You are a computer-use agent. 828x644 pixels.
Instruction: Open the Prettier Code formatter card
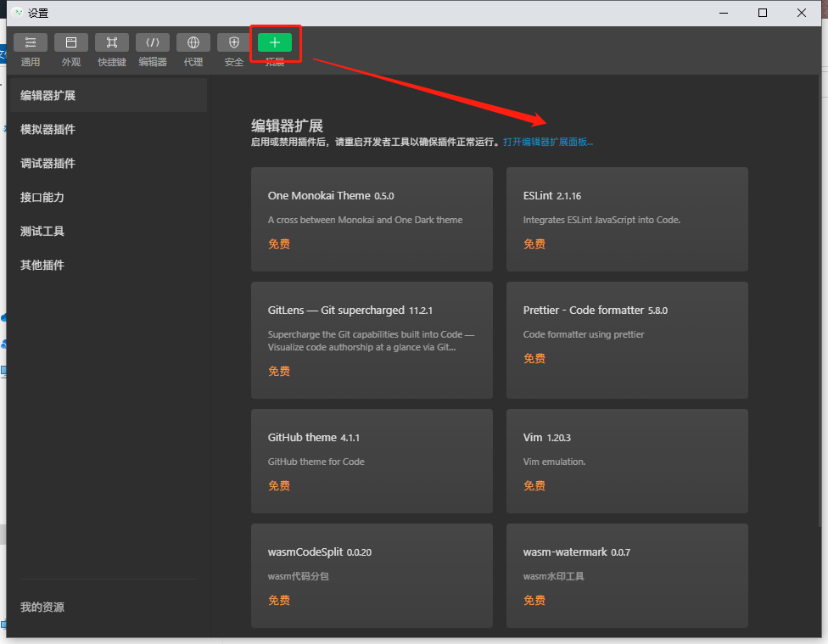(627, 340)
